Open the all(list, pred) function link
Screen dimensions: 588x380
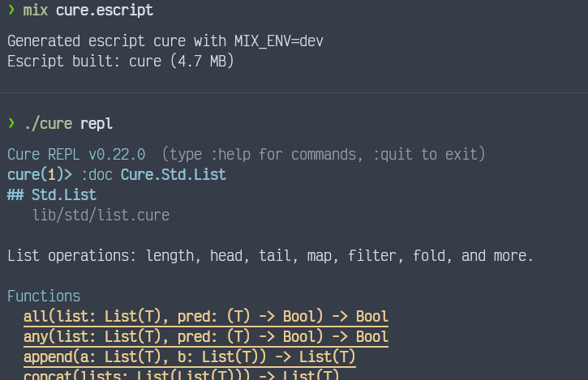(x=205, y=317)
